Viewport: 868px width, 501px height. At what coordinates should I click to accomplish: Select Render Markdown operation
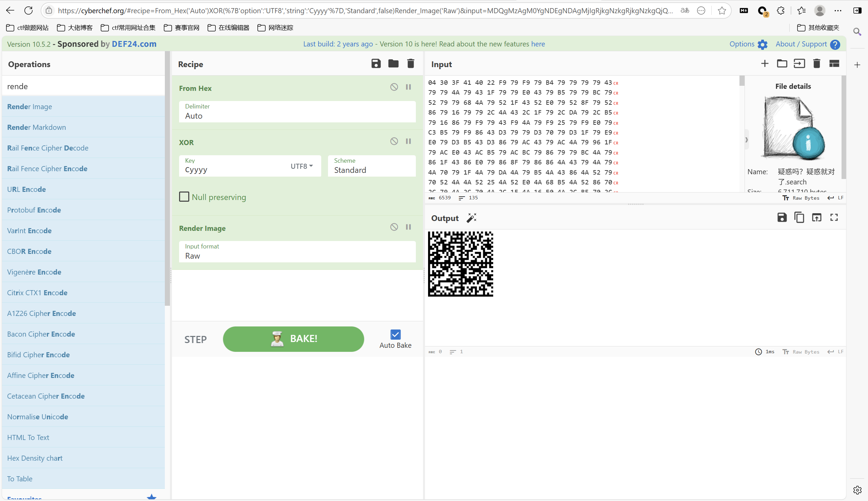(x=83, y=127)
